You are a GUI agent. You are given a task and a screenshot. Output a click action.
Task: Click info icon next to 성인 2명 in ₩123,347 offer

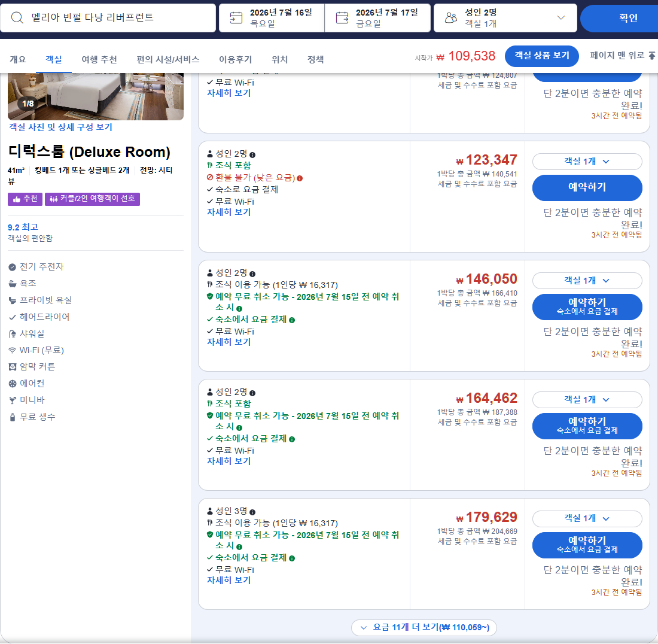pos(252,154)
